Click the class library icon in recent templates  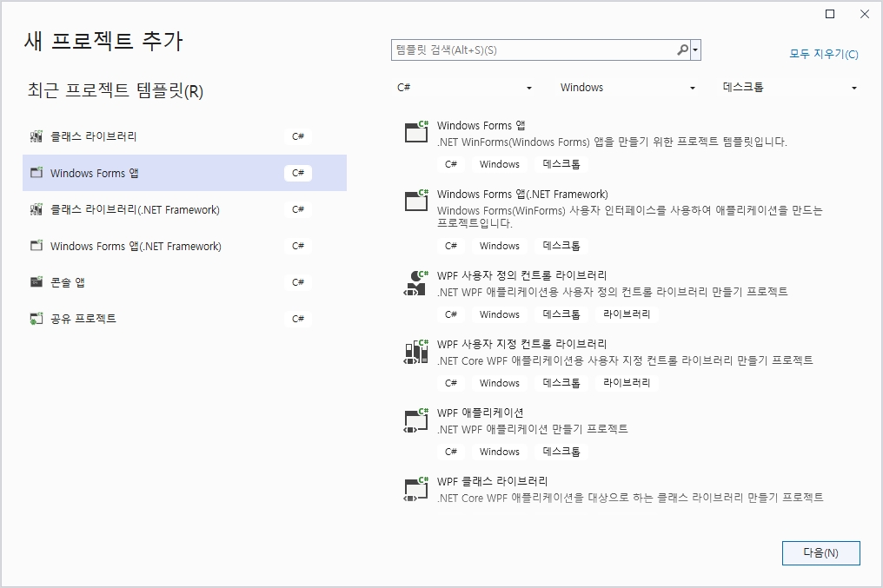tap(36, 136)
